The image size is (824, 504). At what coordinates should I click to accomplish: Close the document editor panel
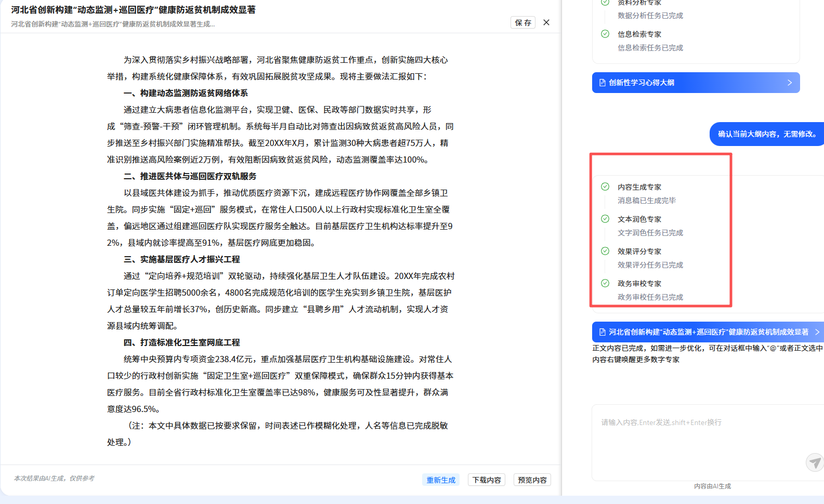point(546,22)
